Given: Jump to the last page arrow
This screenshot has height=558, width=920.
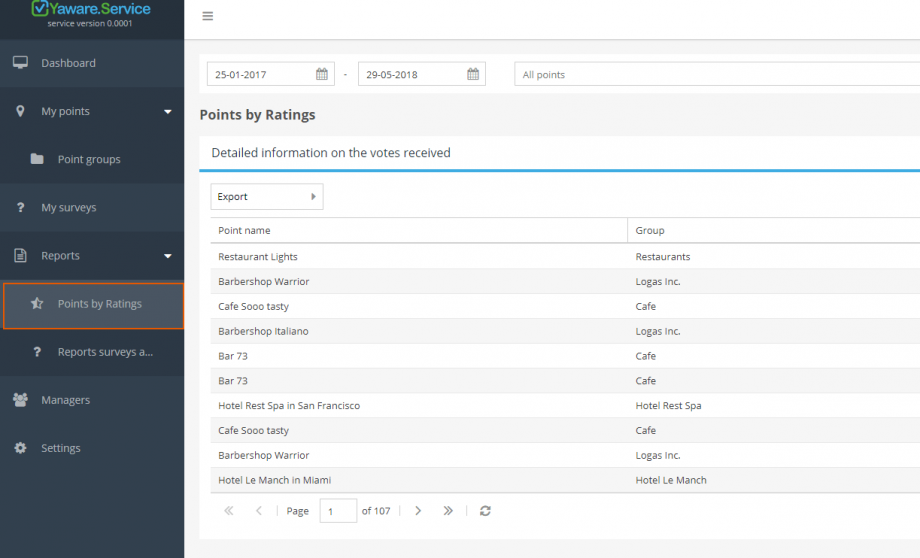Looking at the screenshot, I should (448, 511).
